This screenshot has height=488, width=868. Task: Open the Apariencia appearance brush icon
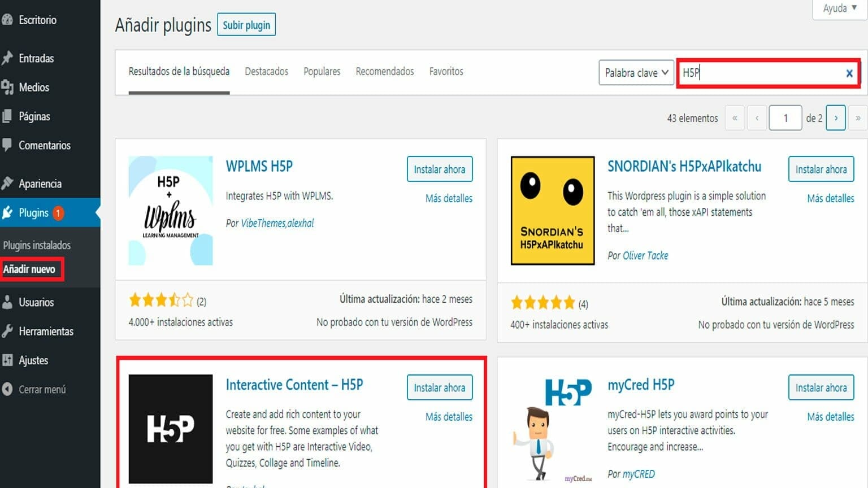tap(8, 183)
